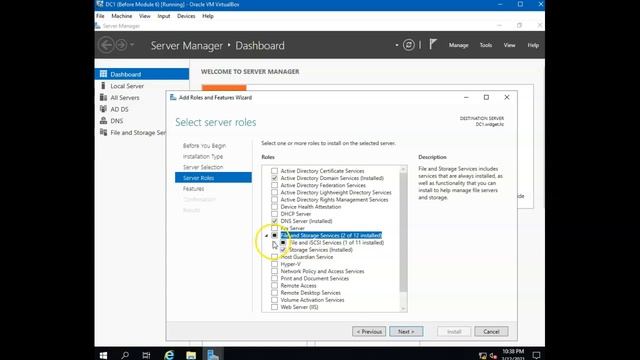Select File and Storage Services sidebar icon
The width and height of the screenshot is (640, 360).
point(103,132)
